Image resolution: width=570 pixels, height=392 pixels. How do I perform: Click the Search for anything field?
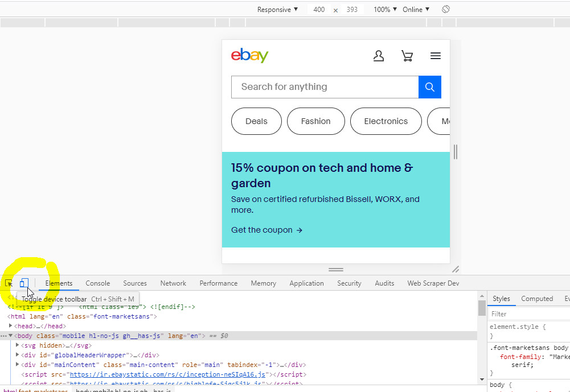click(x=325, y=87)
